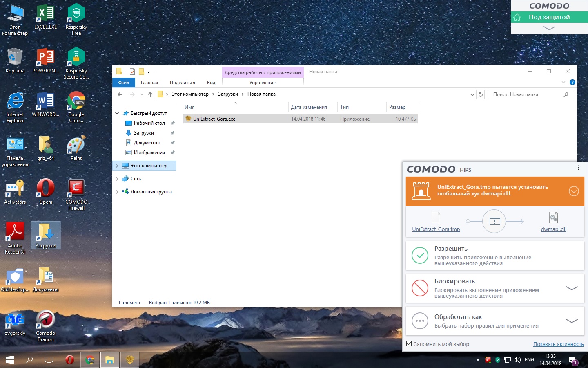Screen dimensions: 588x368
Task: Open the Файл tab in Explorer
Action: [x=124, y=83]
